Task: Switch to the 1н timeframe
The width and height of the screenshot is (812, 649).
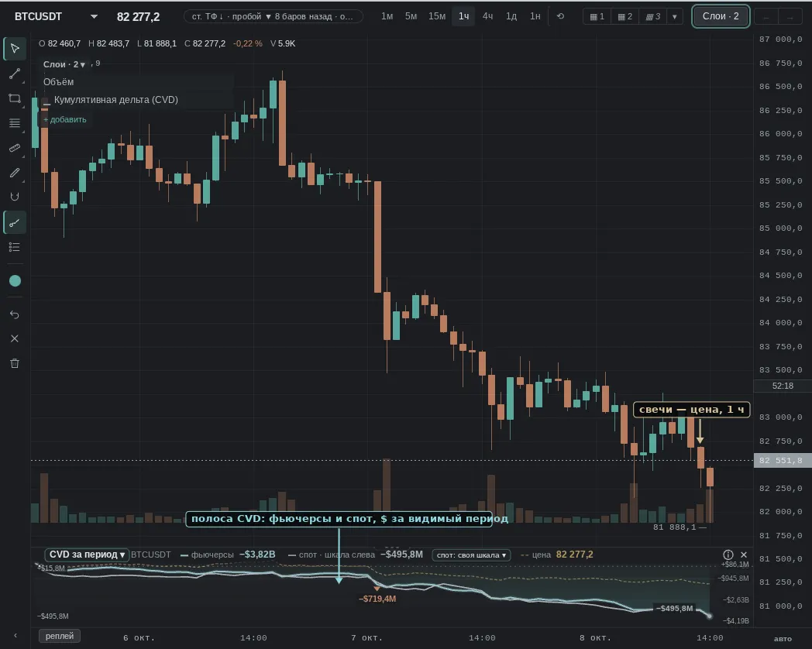Action: pyautogui.click(x=535, y=16)
